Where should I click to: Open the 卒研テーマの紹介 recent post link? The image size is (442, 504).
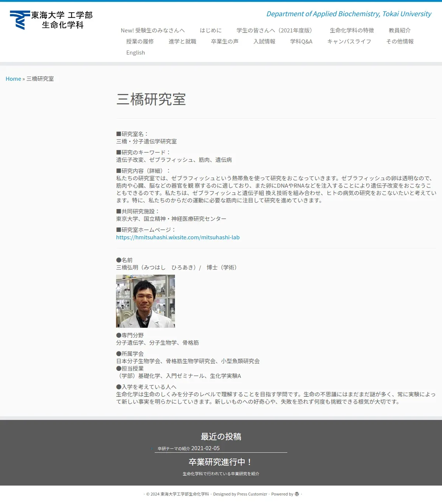click(174, 449)
